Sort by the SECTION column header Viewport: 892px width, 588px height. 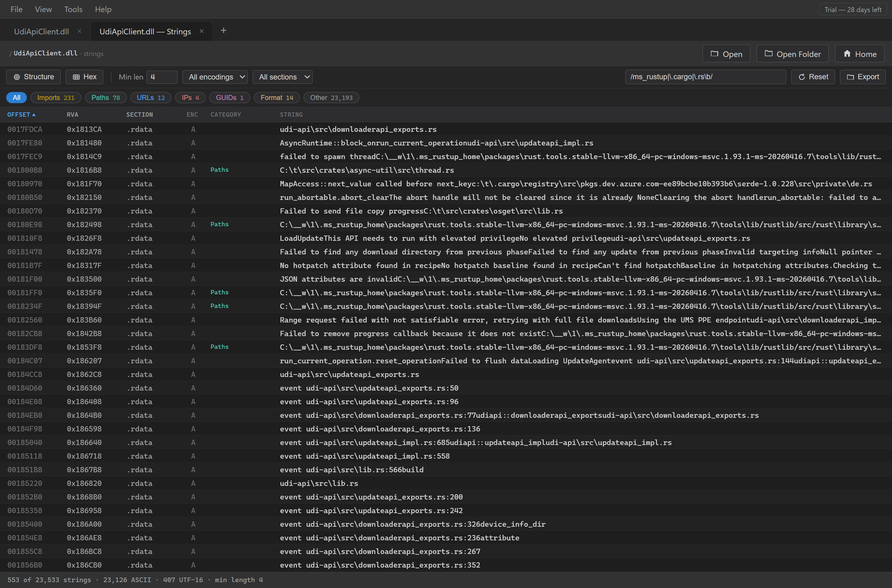point(140,115)
